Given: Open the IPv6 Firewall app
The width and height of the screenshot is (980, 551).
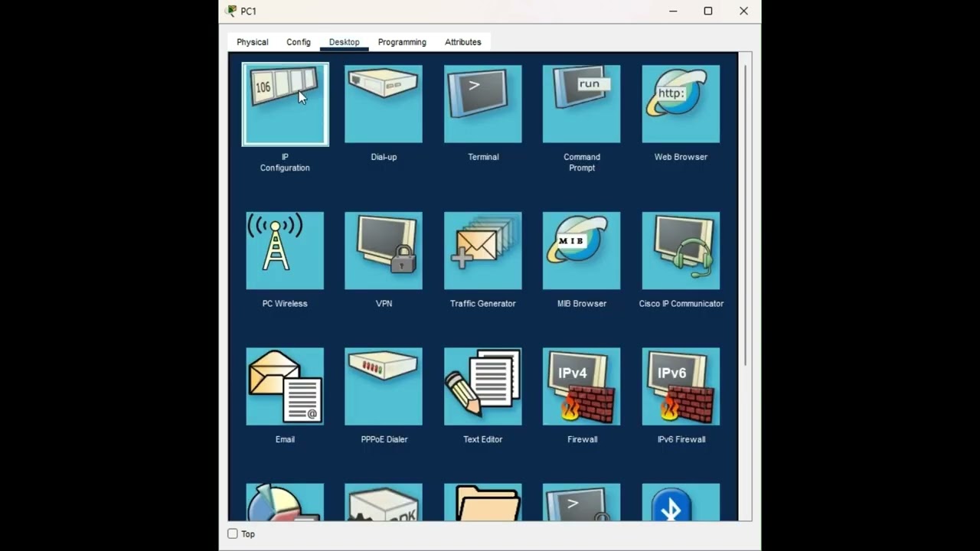Looking at the screenshot, I should coord(681,386).
